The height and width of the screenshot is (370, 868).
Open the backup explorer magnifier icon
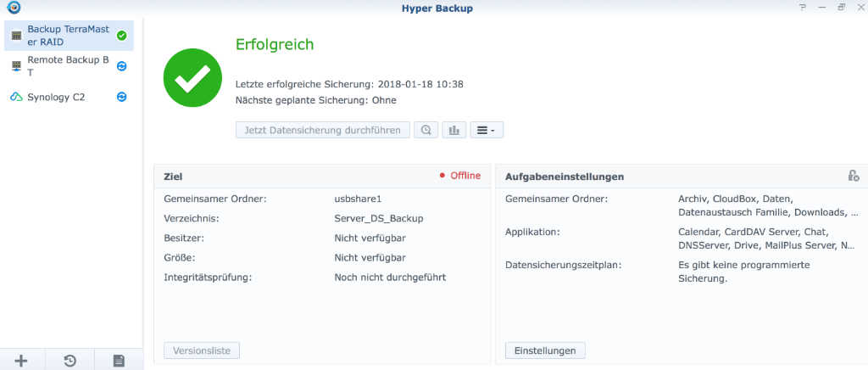pyautogui.click(x=426, y=130)
